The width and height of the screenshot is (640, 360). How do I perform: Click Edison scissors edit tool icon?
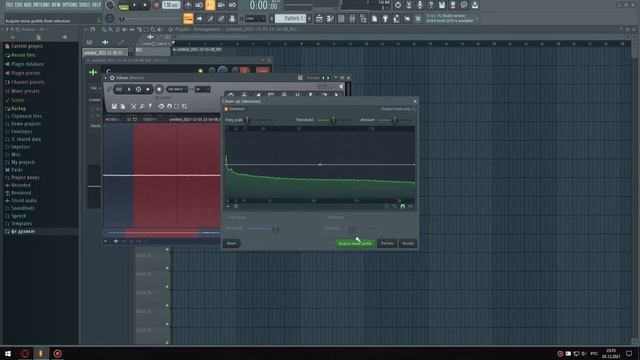point(133,107)
